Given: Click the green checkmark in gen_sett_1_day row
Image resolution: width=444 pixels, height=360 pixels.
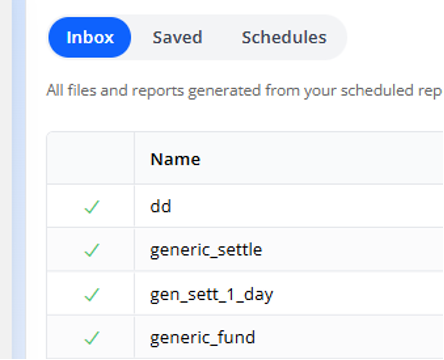Looking at the screenshot, I should 92,295.
